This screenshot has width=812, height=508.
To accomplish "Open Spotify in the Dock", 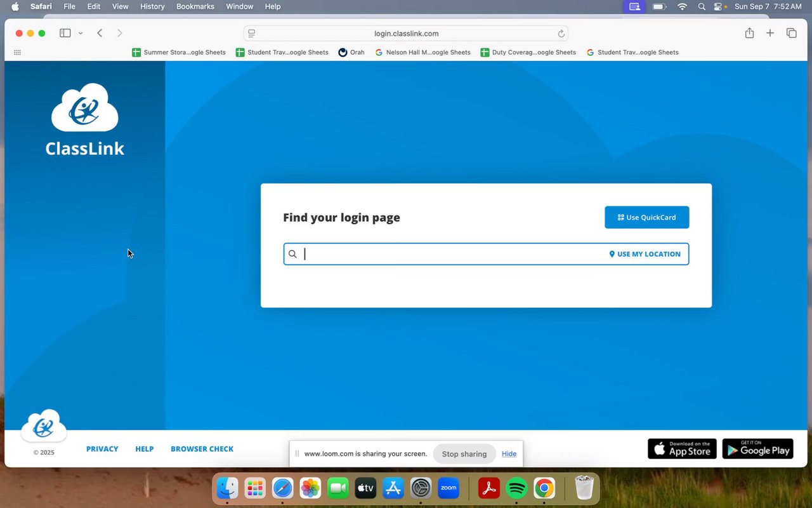I will (x=517, y=488).
